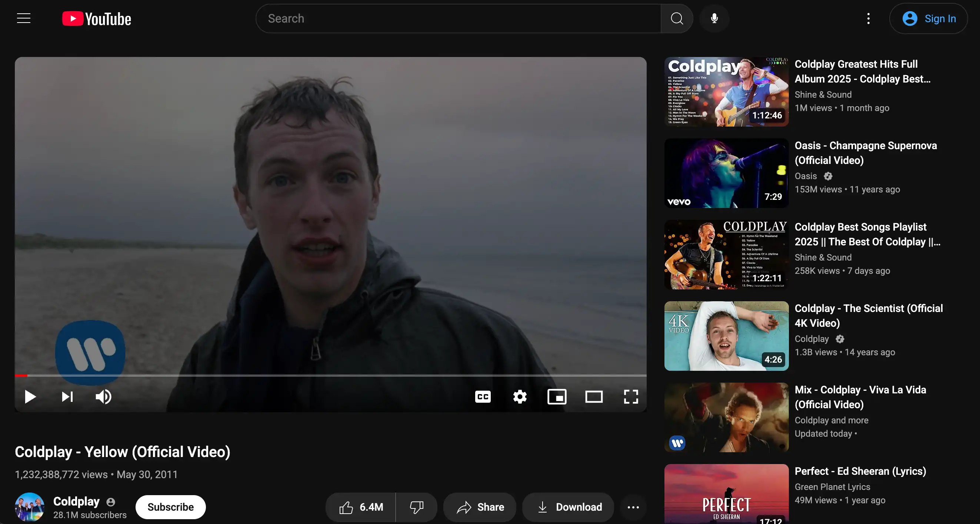The image size is (980, 524).
Task: Click the Coldplay channel under The Scientist
Action: click(812, 339)
